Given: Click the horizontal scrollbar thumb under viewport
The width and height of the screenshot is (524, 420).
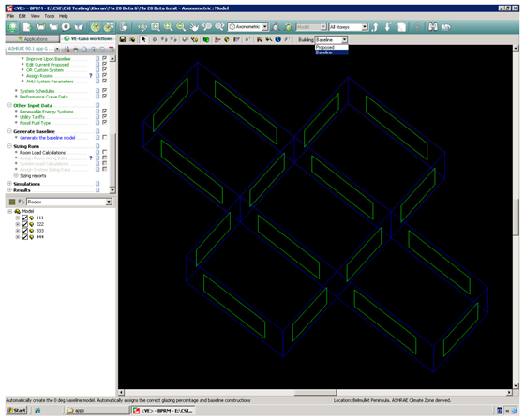Looking at the screenshot, I should [x=315, y=392].
